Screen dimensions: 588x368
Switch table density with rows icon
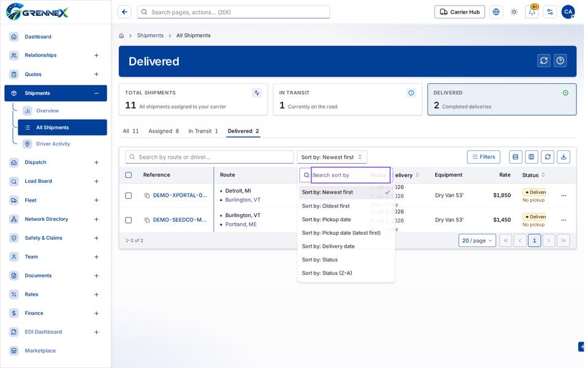click(516, 157)
